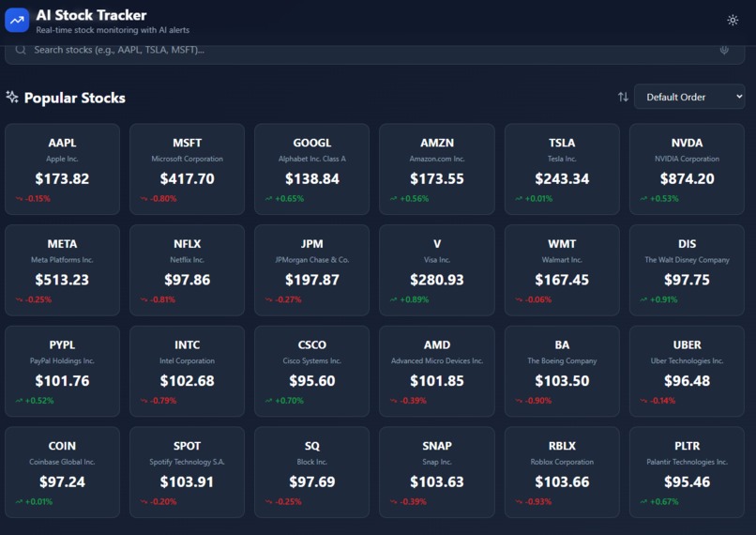Click the search magnifier icon
Screen dimensions: 756x535
[21, 50]
